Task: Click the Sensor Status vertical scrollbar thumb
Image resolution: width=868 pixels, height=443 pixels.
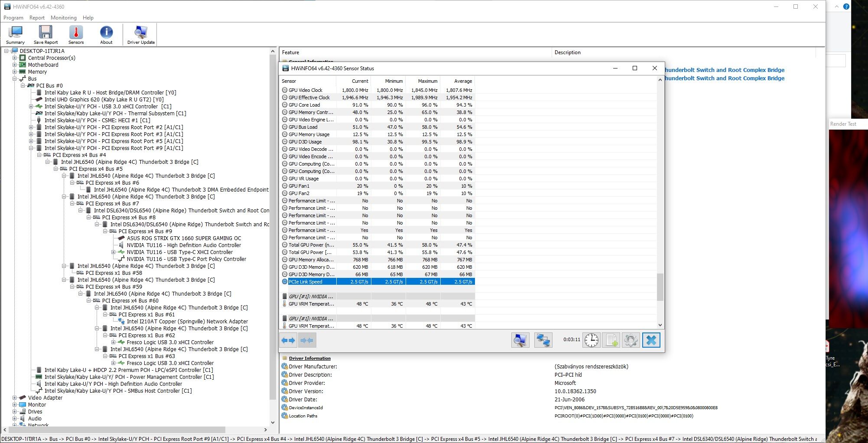Action: click(660, 287)
